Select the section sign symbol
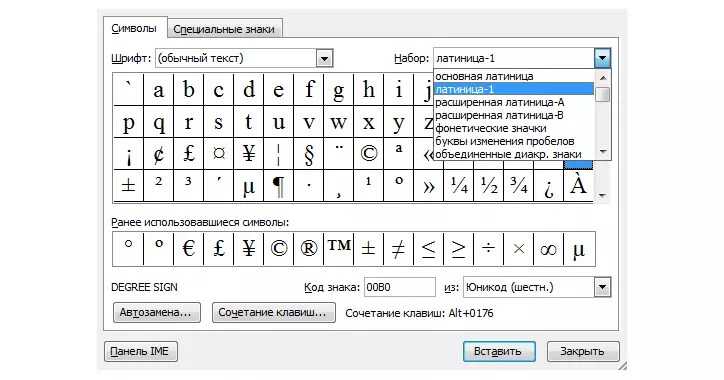The height and width of the screenshot is (380, 724). coord(308,153)
